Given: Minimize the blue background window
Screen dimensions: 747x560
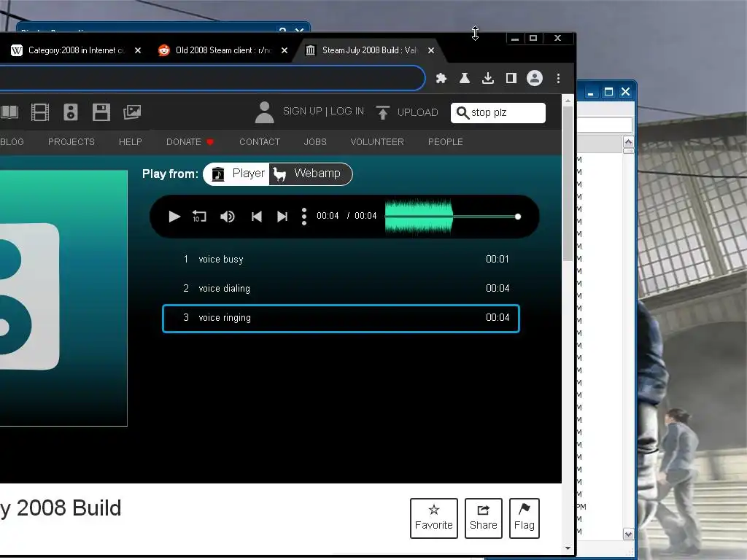Looking at the screenshot, I should (591, 92).
